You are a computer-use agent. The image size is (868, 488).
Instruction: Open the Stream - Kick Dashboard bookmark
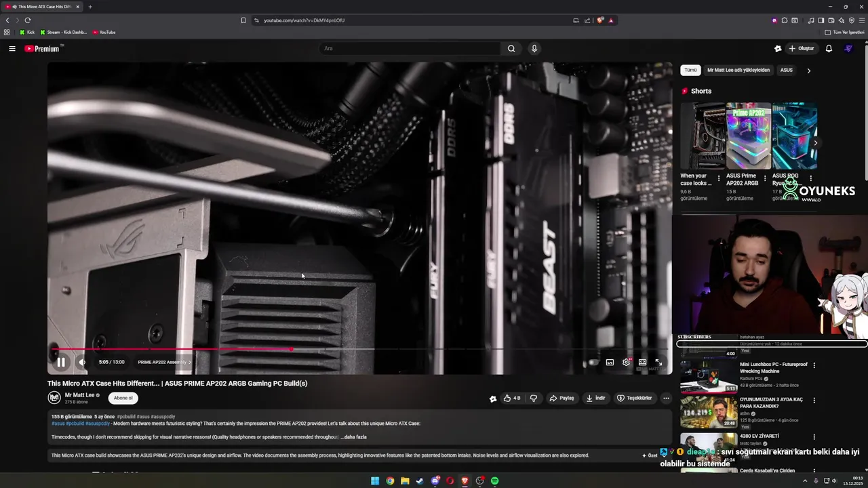click(x=64, y=32)
